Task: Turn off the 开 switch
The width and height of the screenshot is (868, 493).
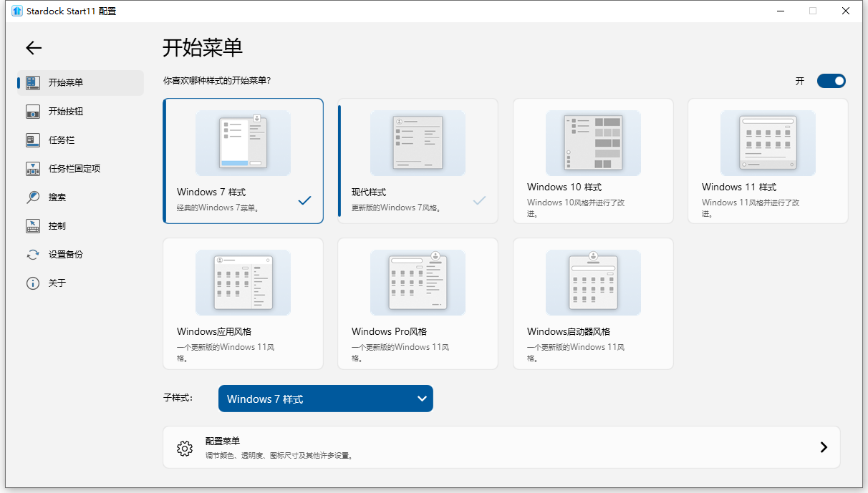Action: 831,81
